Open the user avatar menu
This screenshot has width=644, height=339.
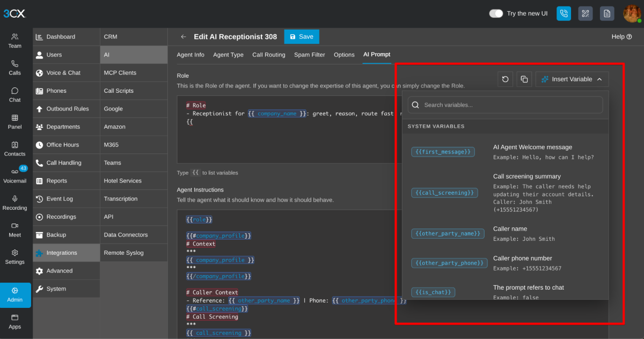coord(632,13)
